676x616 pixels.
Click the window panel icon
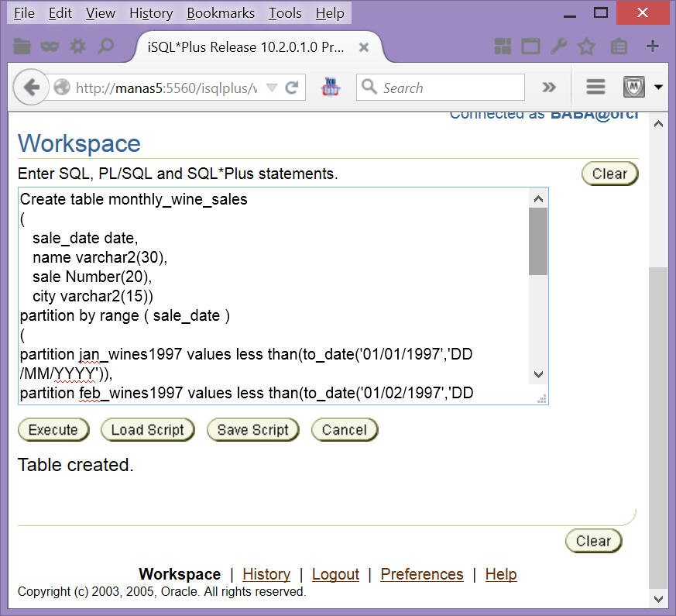[530, 46]
